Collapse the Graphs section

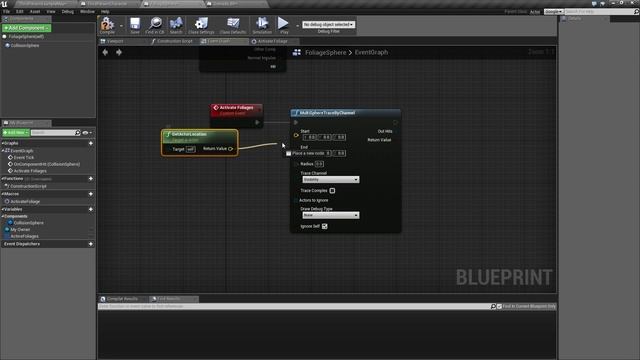2,143
